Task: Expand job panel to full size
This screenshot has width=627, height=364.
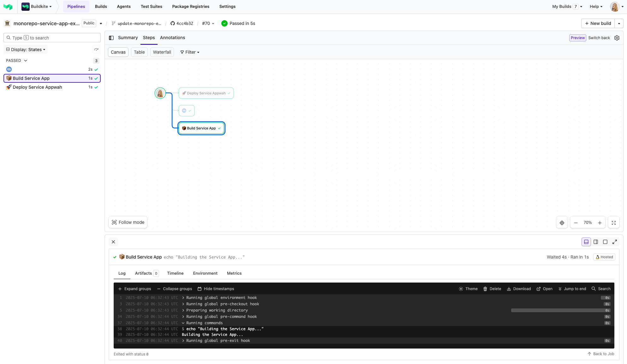Action: (x=615, y=242)
